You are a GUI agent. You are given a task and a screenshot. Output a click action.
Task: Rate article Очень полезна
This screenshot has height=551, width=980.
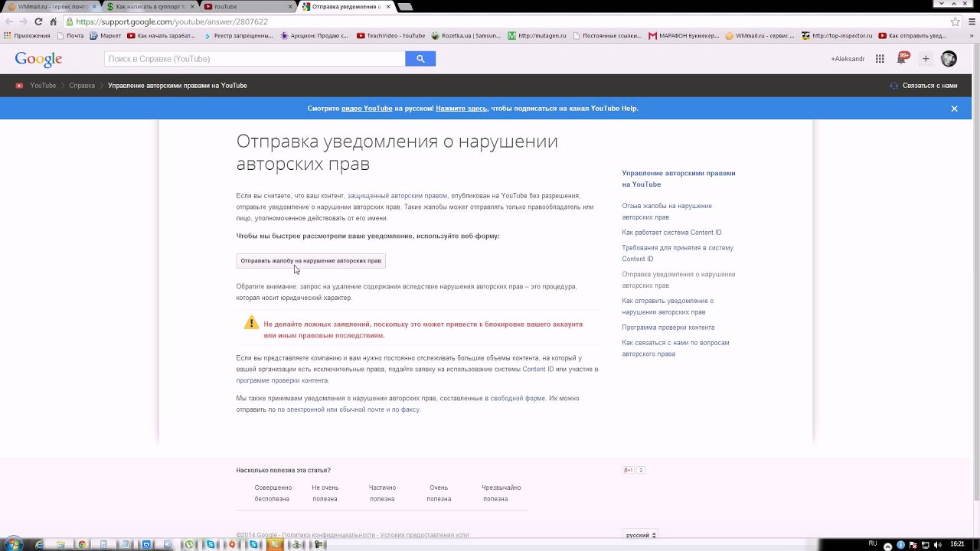coord(439,494)
